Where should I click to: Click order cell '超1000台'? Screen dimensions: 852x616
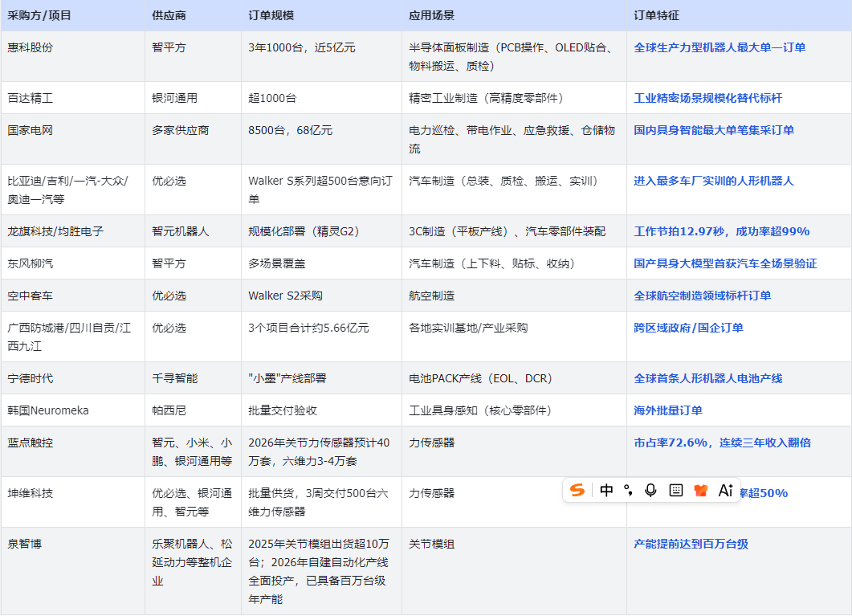(322, 98)
